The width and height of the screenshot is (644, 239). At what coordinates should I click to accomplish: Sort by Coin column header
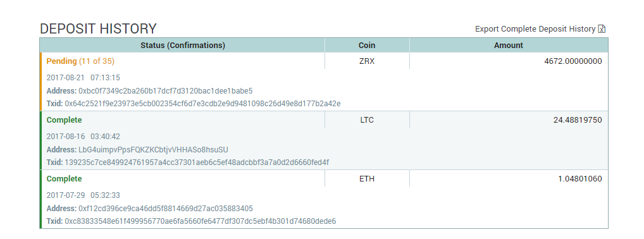point(367,45)
